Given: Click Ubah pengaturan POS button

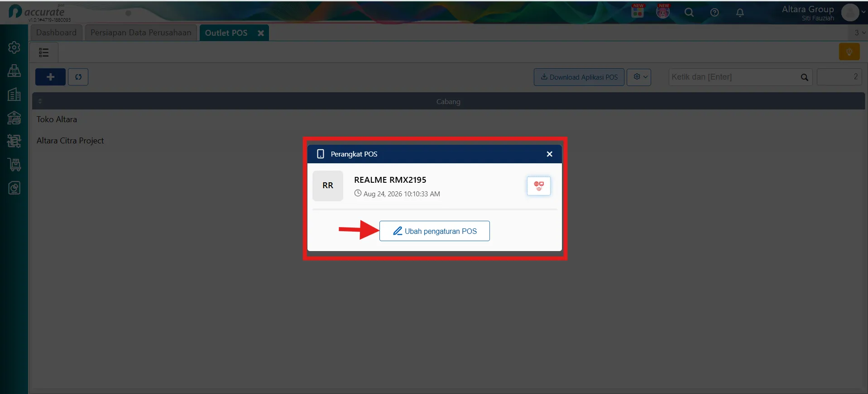Looking at the screenshot, I should point(434,231).
